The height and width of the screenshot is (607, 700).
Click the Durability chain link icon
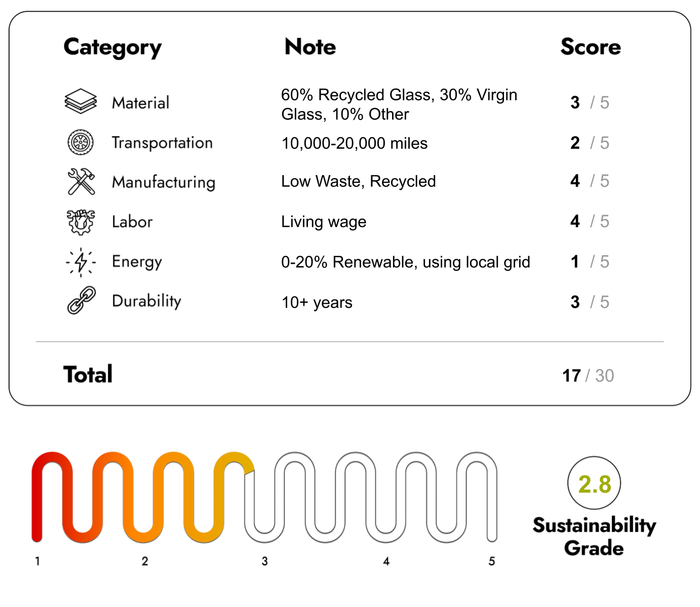point(81,301)
